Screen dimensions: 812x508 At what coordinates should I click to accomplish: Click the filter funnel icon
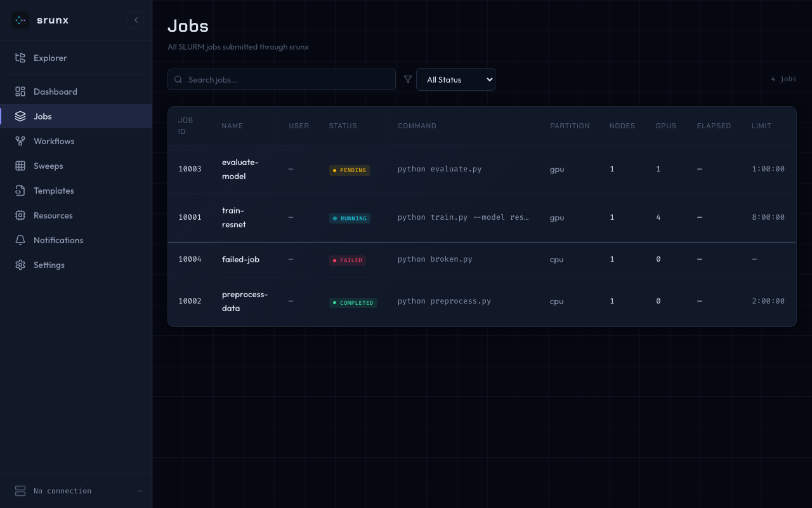click(x=408, y=79)
